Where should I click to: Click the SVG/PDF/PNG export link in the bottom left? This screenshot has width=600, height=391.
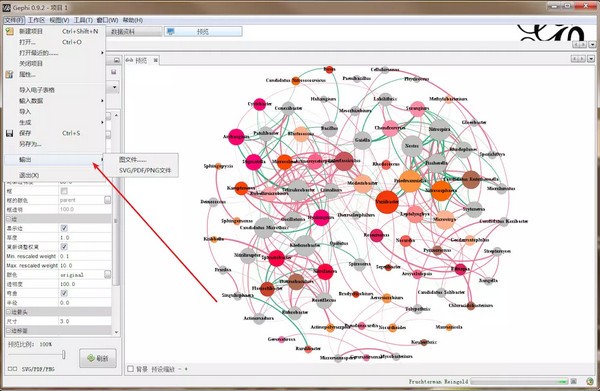click(x=38, y=369)
